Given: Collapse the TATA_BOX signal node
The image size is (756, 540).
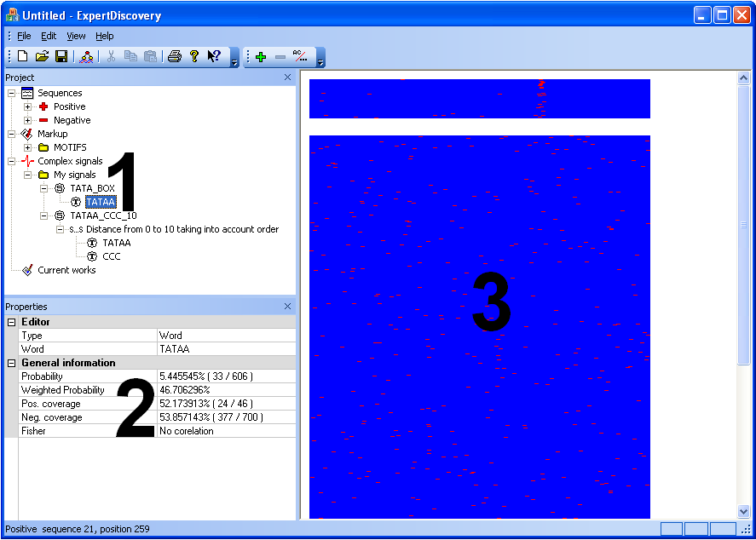Looking at the screenshot, I should 44,188.
